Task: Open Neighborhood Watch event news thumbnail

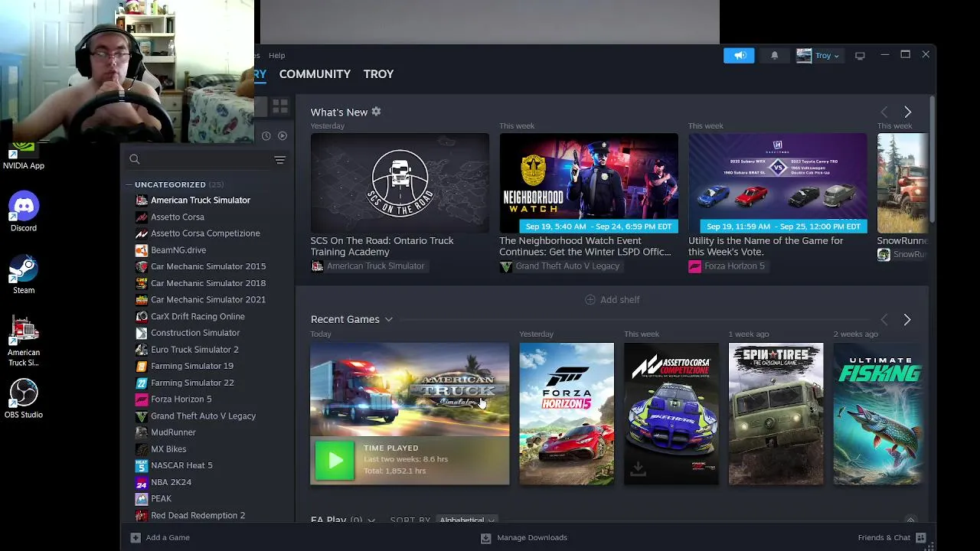Action: click(589, 183)
